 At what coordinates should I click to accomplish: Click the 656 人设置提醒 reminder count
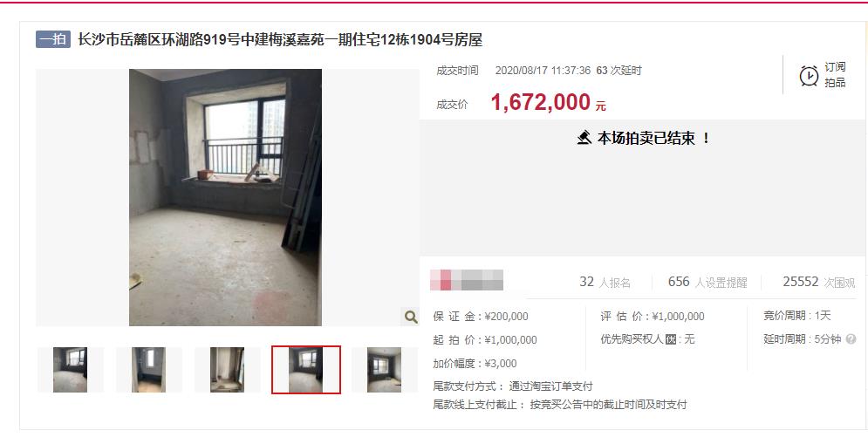707,283
